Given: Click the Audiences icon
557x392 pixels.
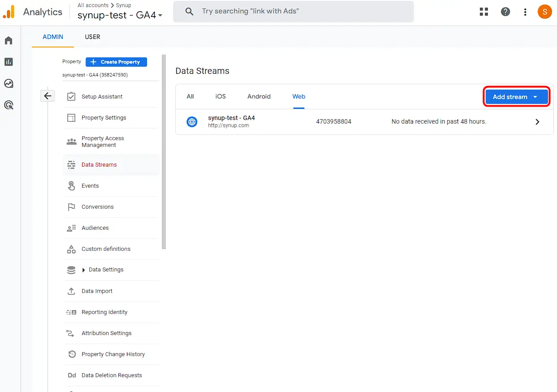Looking at the screenshot, I should [x=71, y=228].
